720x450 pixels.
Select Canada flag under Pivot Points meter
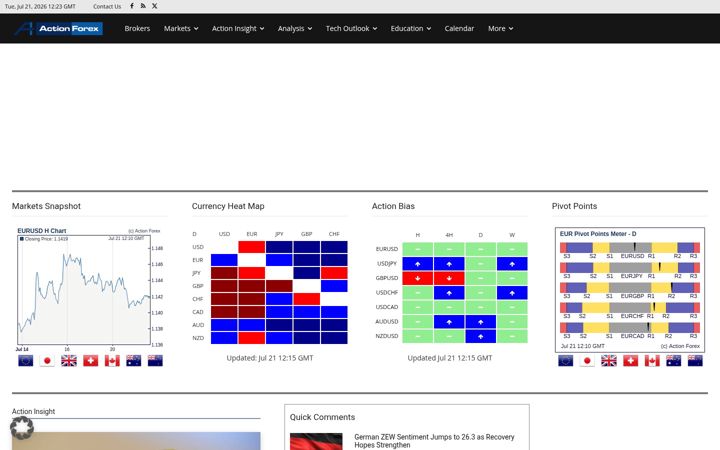pos(652,360)
